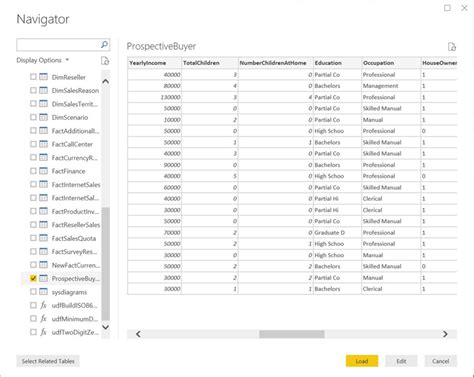Select the FactInternetSal... truncated list item
Viewport: 474px width, 377px height.
[x=75, y=198]
